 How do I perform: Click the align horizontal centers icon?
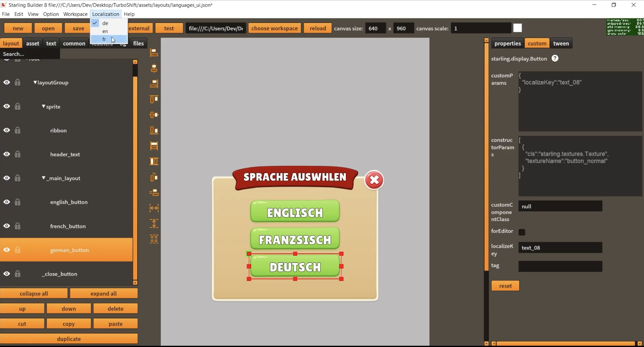coord(154,68)
